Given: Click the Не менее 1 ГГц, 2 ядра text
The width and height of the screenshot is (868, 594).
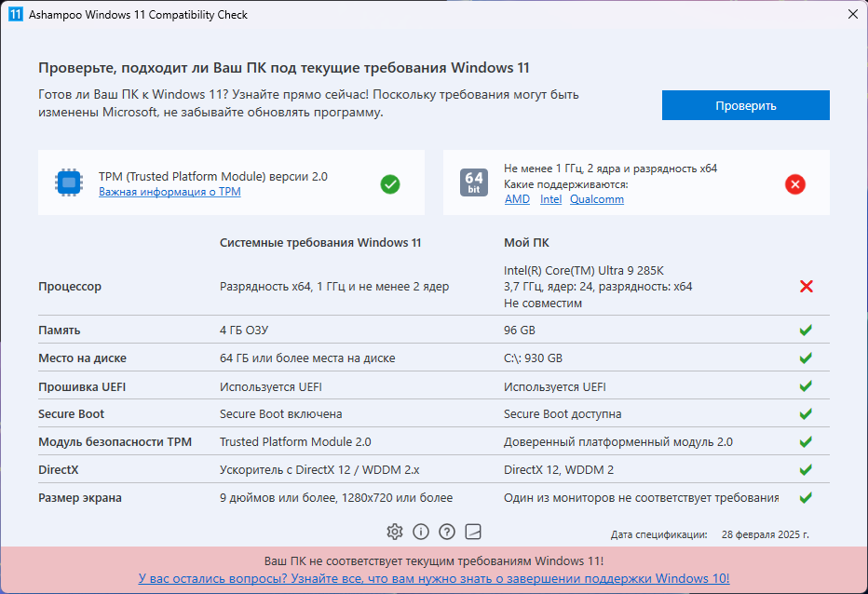Looking at the screenshot, I should 610,169.
